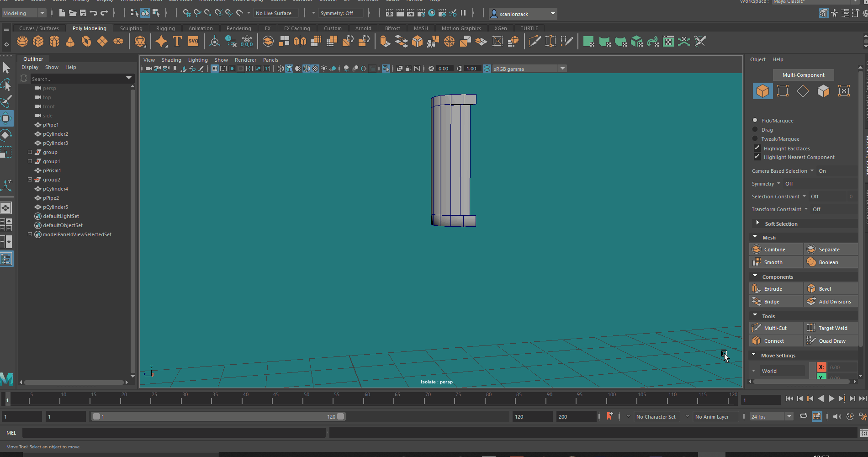868x457 pixels.
Task: Create a polygon cone from shelf
Action: pyautogui.click(x=70, y=42)
